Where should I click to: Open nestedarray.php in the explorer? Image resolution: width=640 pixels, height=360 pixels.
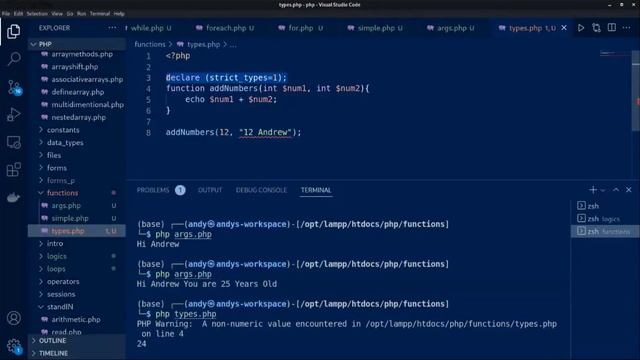pos(77,117)
